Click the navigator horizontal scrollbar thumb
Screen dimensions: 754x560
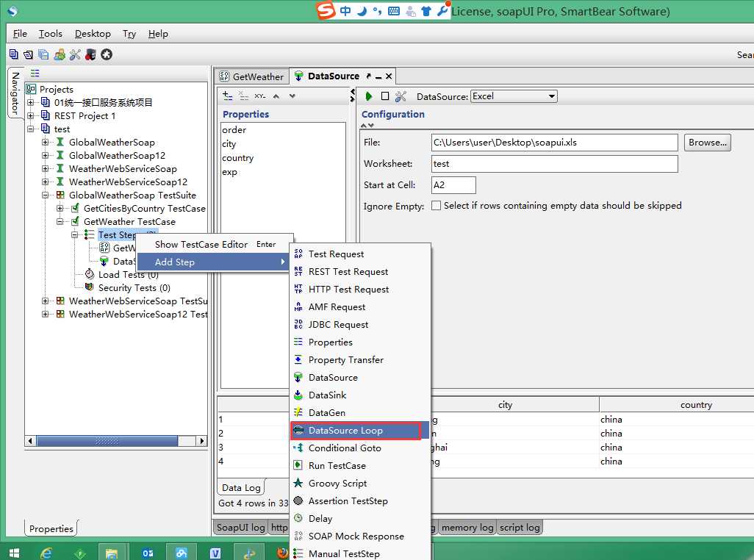tap(107, 441)
